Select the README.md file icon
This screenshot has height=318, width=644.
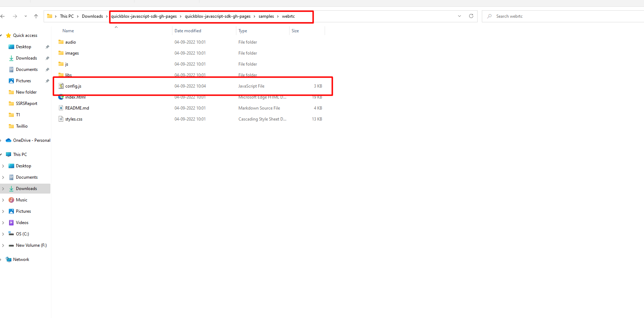pyautogui.click(x=61, y=108)
